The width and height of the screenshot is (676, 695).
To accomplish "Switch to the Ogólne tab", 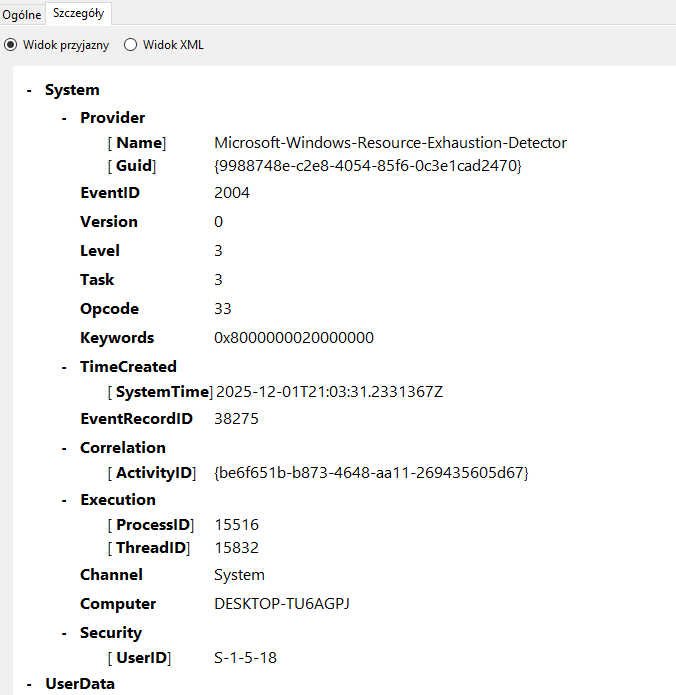I will pyautogui.click(x=21, y=14).
